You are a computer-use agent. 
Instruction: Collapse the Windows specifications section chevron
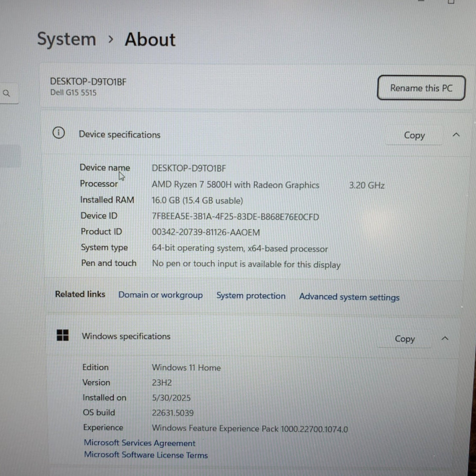point(445,338)
